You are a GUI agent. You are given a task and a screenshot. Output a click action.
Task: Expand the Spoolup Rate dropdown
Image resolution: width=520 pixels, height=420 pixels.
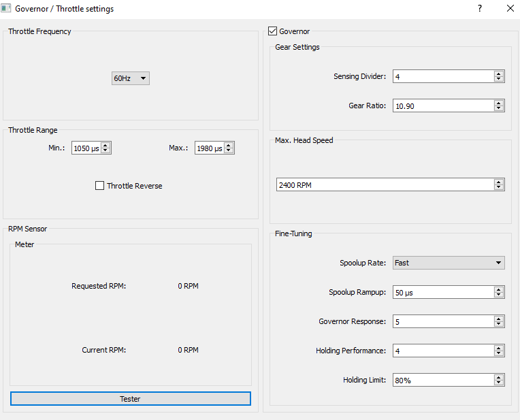coord(449,263)
